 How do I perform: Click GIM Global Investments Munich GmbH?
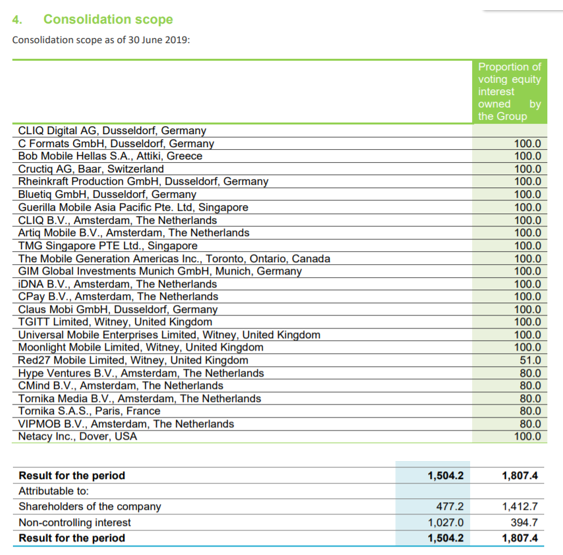pyautogui.click(x=160, y=271)
